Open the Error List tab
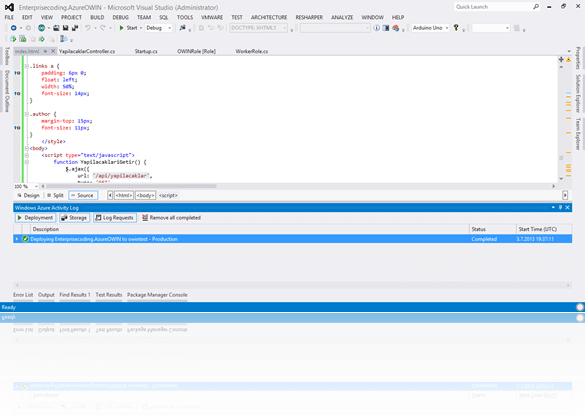Viewport: 585px width, 416px height. (23, 295)
